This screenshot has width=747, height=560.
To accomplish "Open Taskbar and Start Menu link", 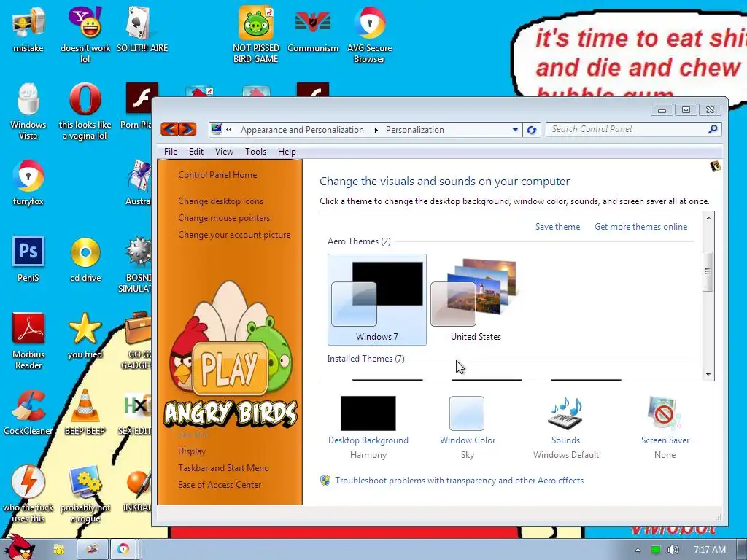I will pos(223,467).
